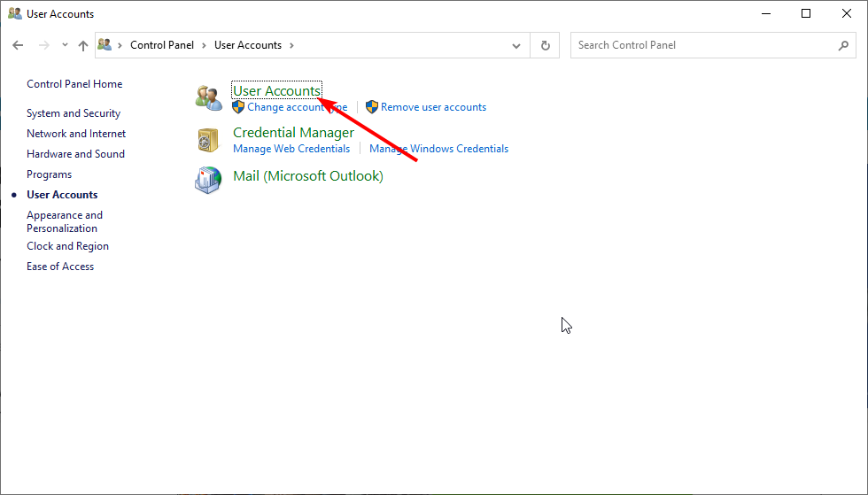Click the Back navigation arrow
Image resolution: width=868 pixels, height=495 pixels.
pyautogui.click(x=18, y=45)
